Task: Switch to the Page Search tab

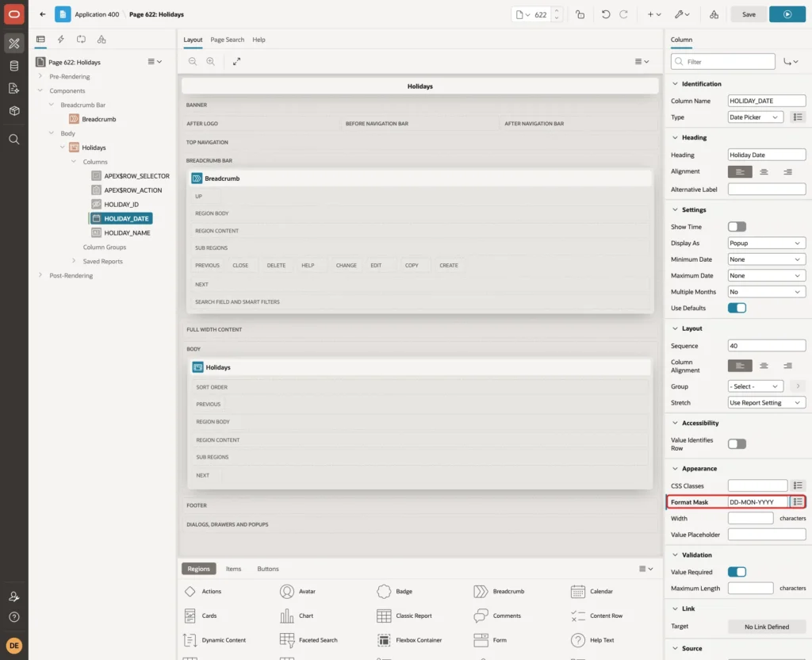Action: 227,40
